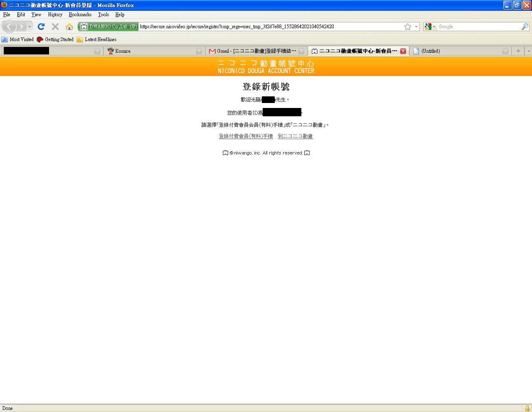
Task: Open the Most Visited bookmarks folder
Action: coord(17,39)
